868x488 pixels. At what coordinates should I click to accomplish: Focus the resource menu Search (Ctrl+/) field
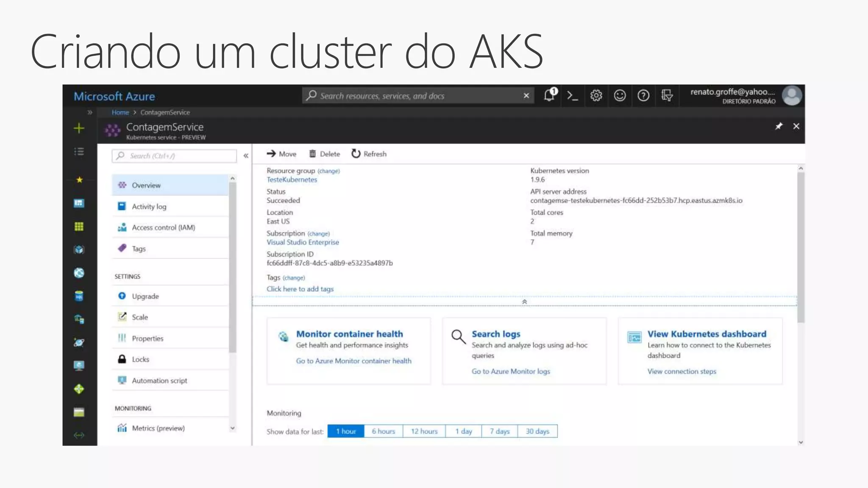click(x=174, y=156)
